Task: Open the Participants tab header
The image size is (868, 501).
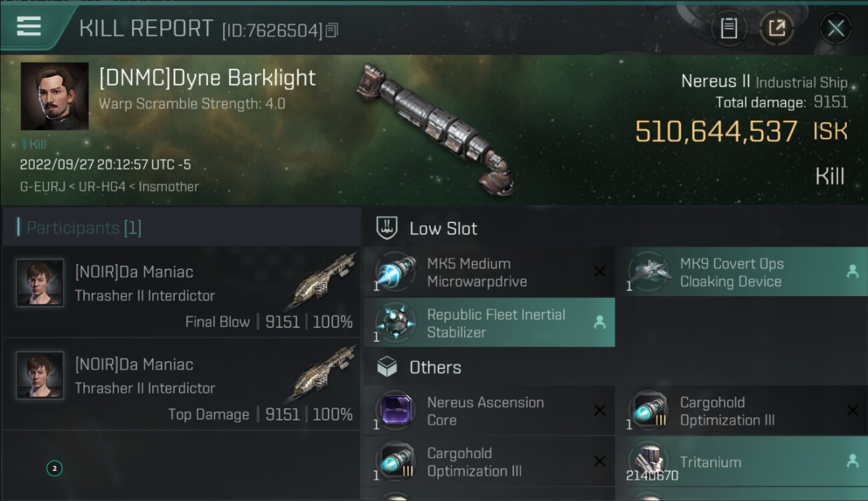Action: (84, 228)
